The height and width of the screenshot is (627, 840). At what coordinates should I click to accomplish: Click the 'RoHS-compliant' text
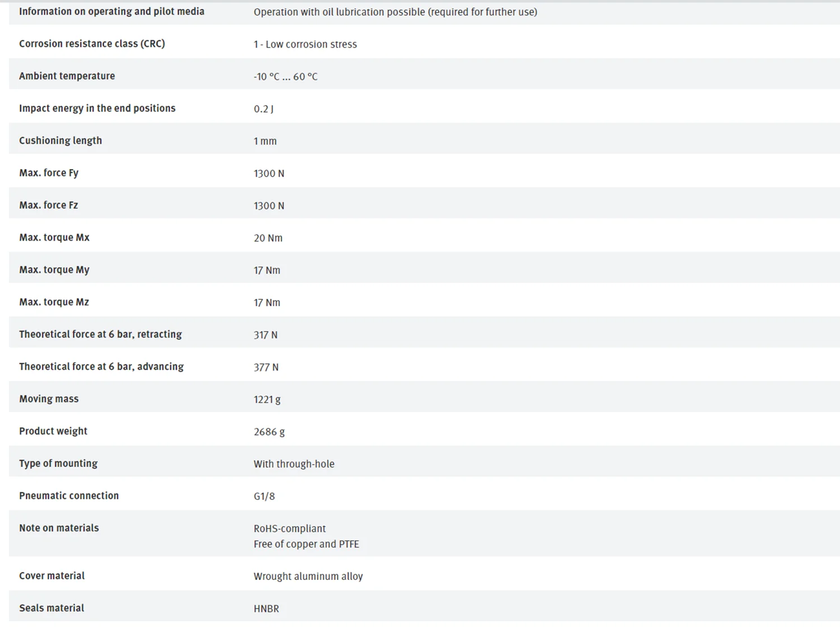click(x=290, y=528)
